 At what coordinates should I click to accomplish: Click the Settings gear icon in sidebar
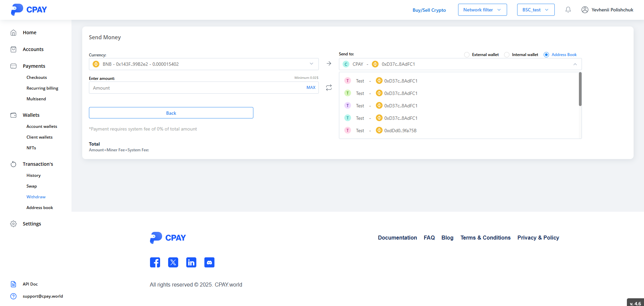click(13, 224)
